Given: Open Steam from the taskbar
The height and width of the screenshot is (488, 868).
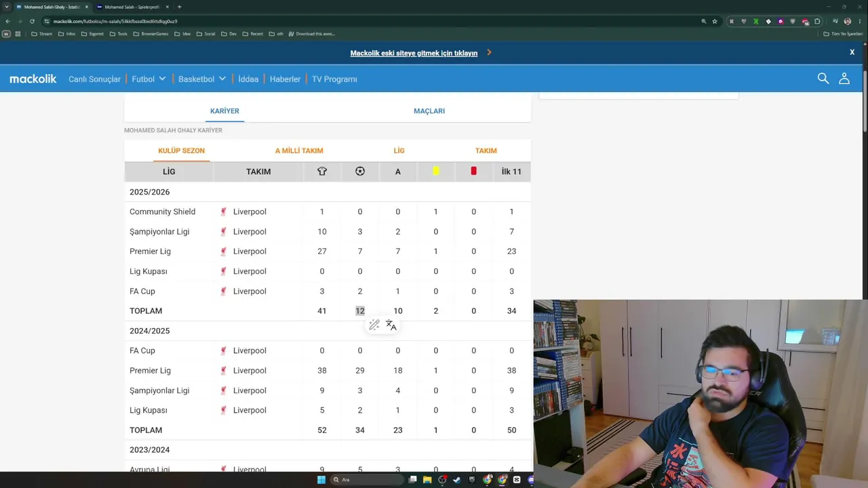Looking at the screenshot, I should coord(457,480).
